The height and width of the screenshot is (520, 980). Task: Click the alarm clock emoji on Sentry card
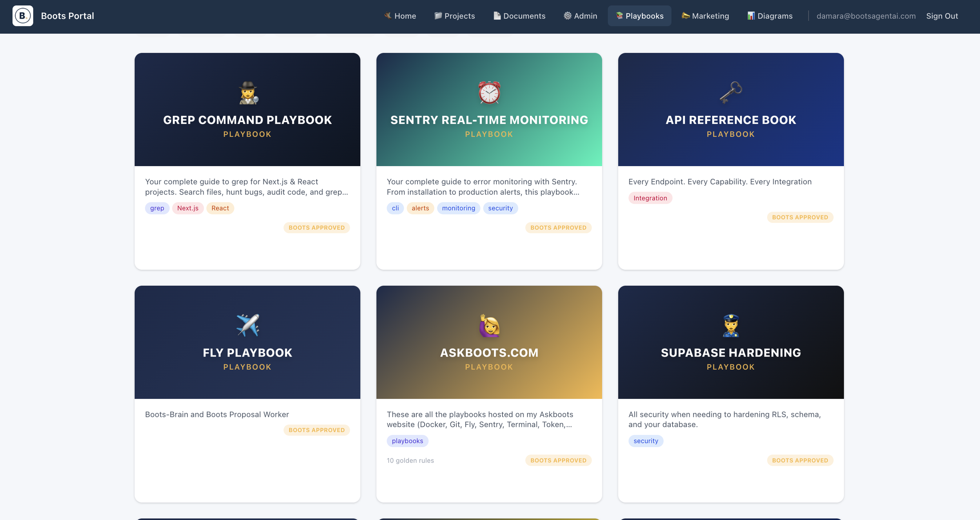(489, 93)
